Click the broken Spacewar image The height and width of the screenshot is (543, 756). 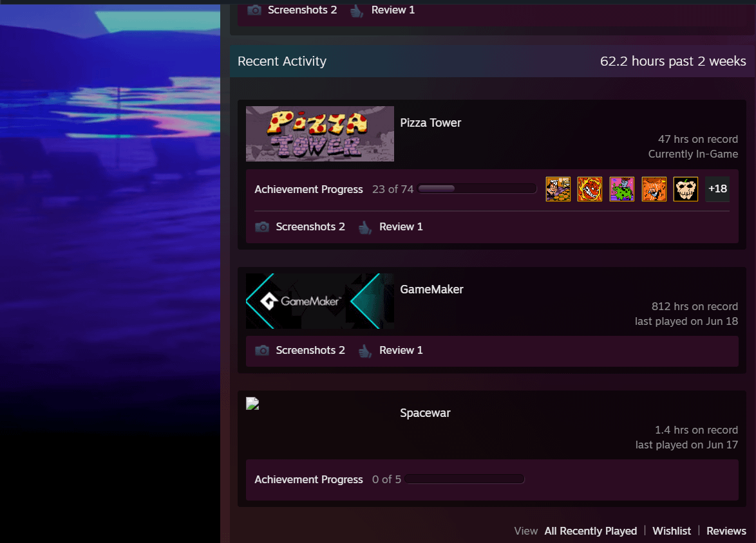pos(252,404)
